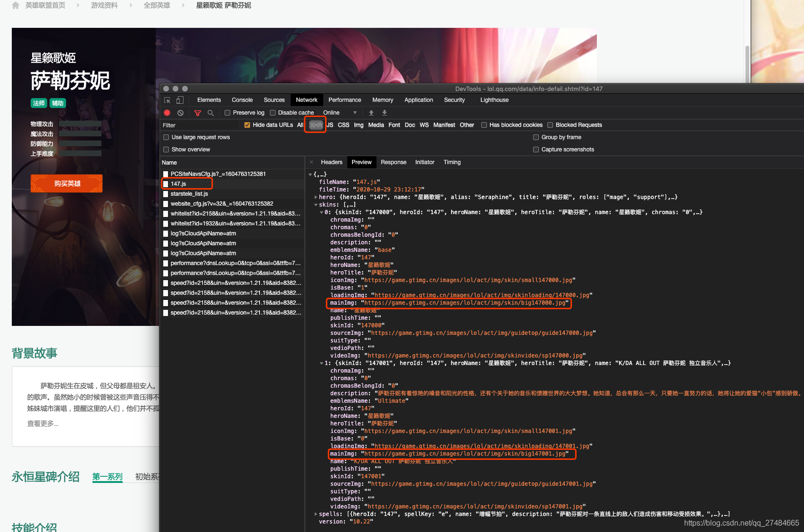Select the starstele_list.js request
Image resolution: width=804 pixels, height=532 pixels.
[233, 194]
